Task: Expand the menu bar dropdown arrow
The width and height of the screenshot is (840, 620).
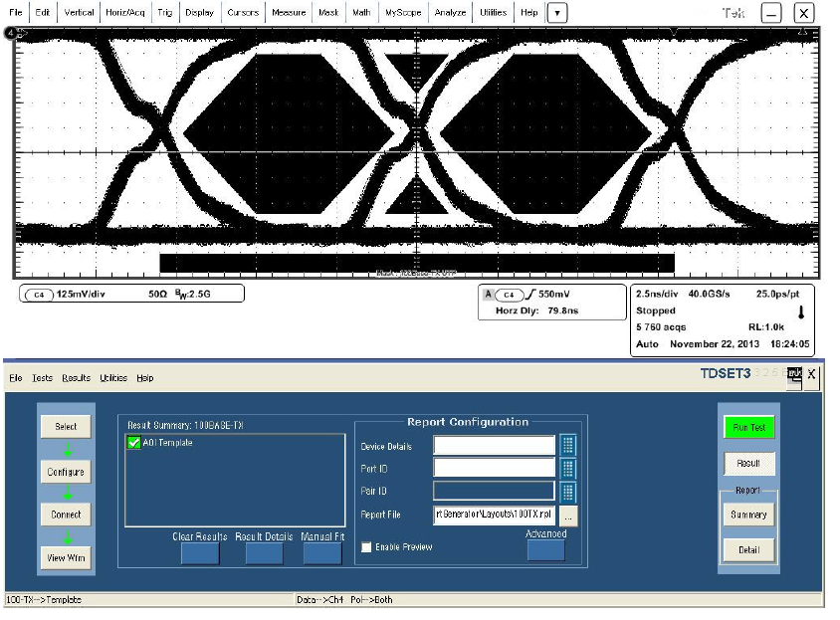Action: (x=557, y=13)
